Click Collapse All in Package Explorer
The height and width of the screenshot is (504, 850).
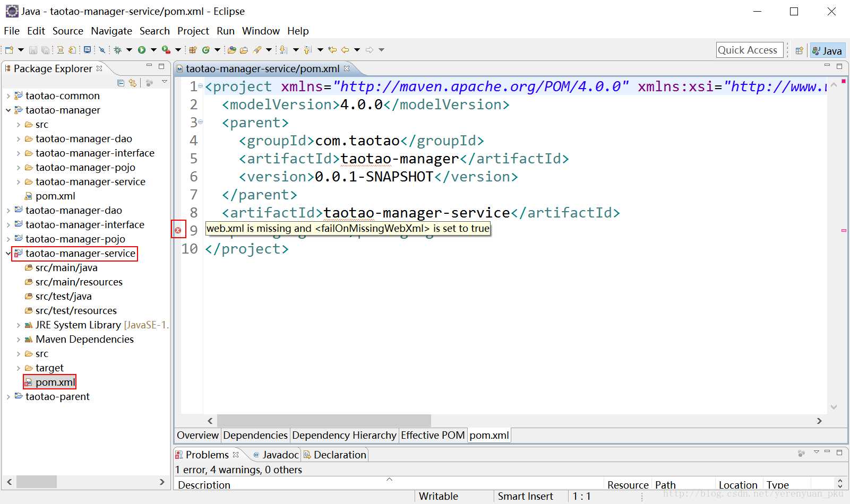121,83
